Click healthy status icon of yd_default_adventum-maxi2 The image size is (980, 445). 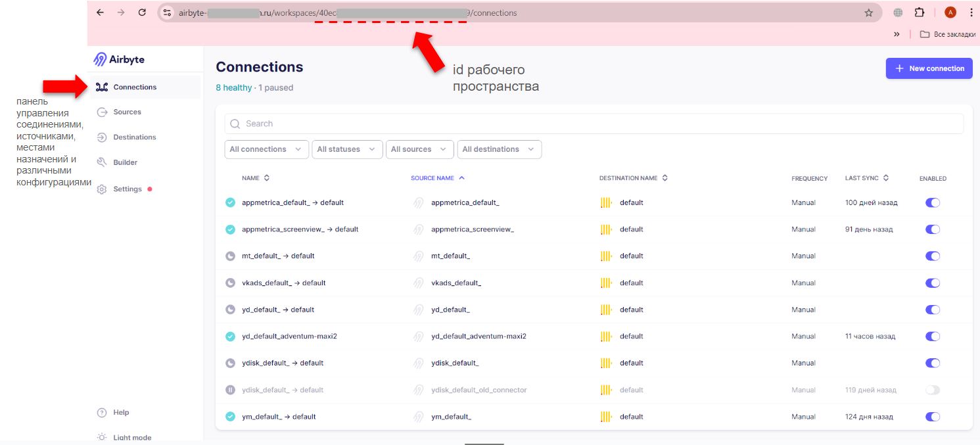tap(230, 336)
